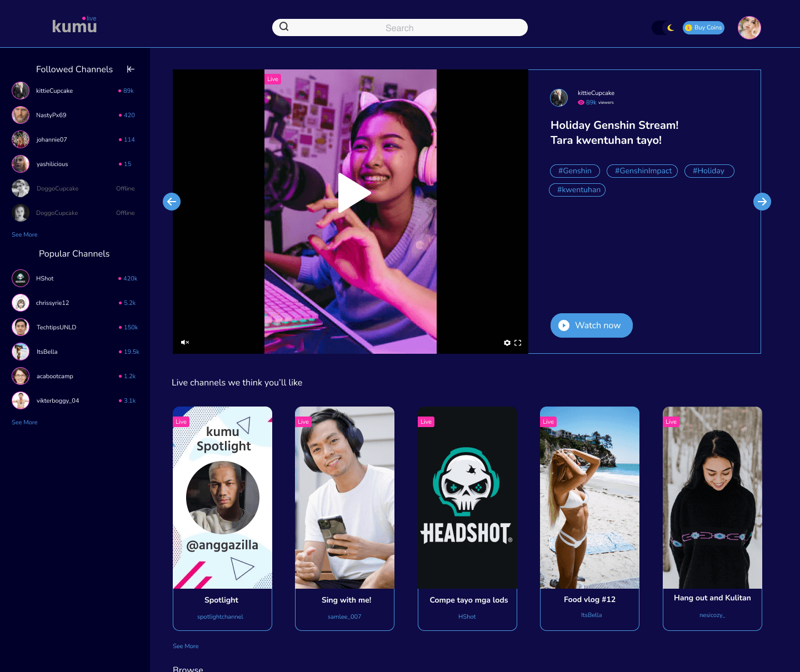
Task: Open the user profile avatar
Action: point(749,28)
